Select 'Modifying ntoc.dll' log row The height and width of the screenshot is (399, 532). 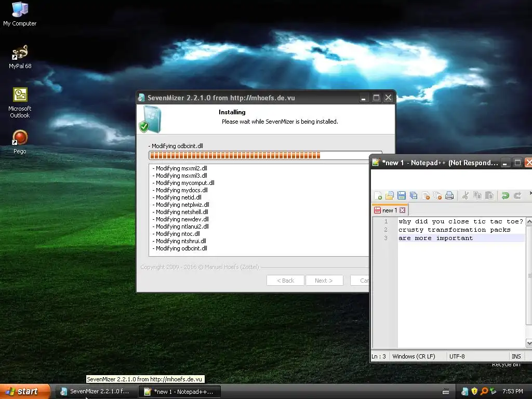pos(177,234)
